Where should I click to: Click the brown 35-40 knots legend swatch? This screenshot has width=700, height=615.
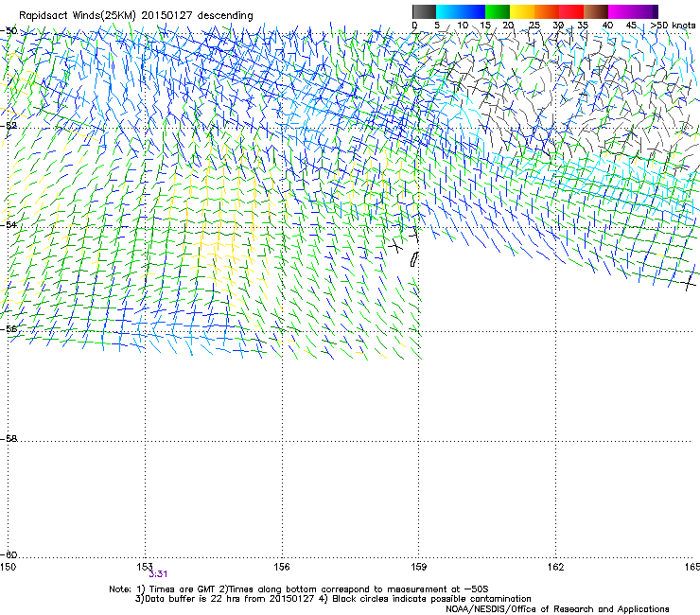(596, 11)
